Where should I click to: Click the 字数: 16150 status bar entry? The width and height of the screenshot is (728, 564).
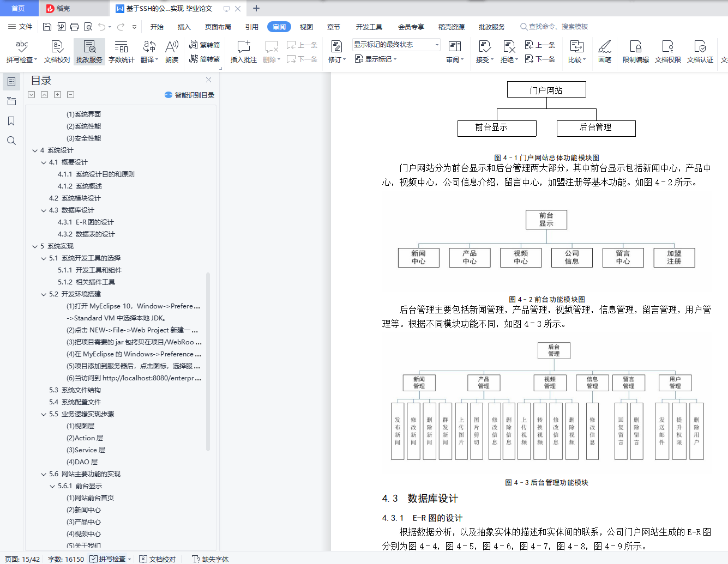[x=66, y=559]
